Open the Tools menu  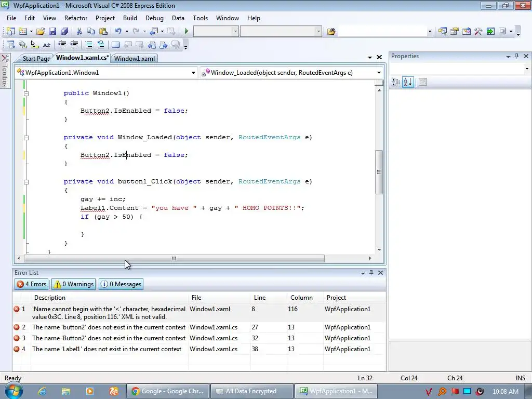200,18
